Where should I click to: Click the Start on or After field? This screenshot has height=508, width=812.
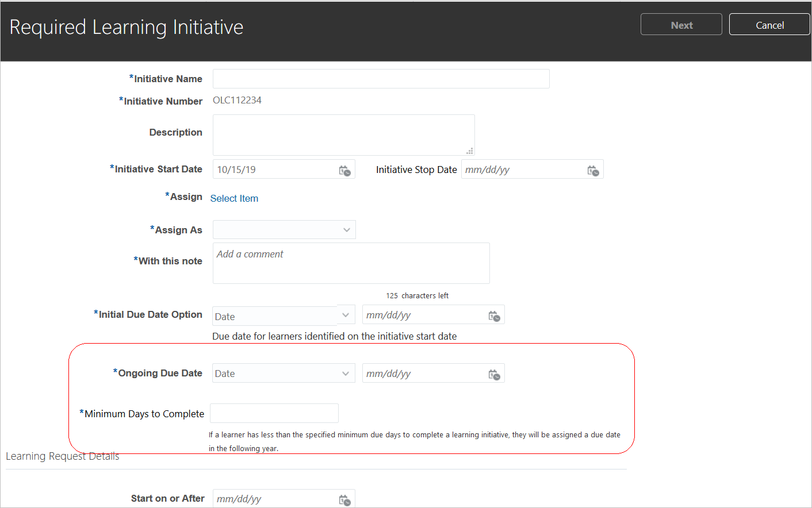pos(275,499)
